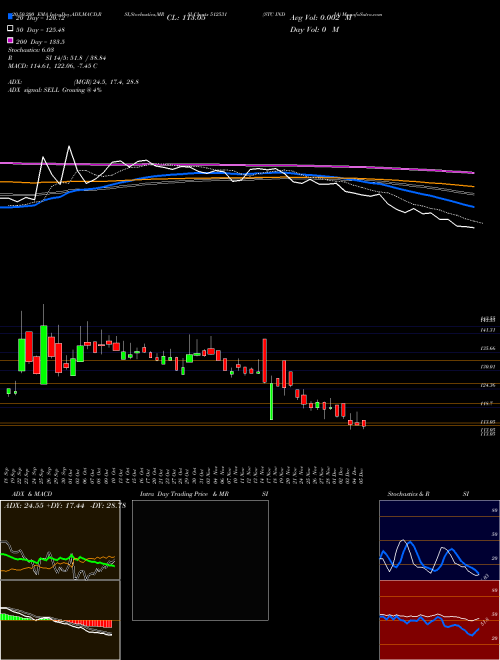The height and width of the screenshot is (660, 500).
Task: Open the ADX indicator chart panel
Action: coord(60,540)
